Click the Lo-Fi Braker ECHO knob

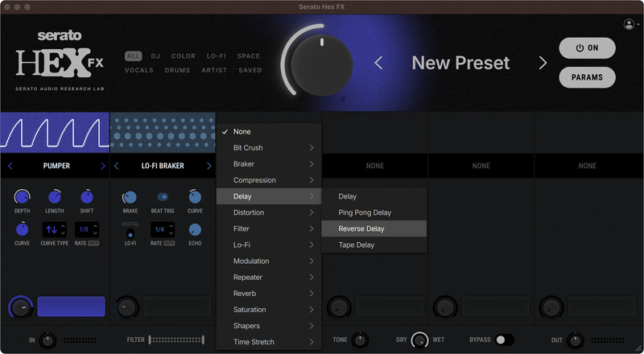pyautogui.click(x=195, y=229)
